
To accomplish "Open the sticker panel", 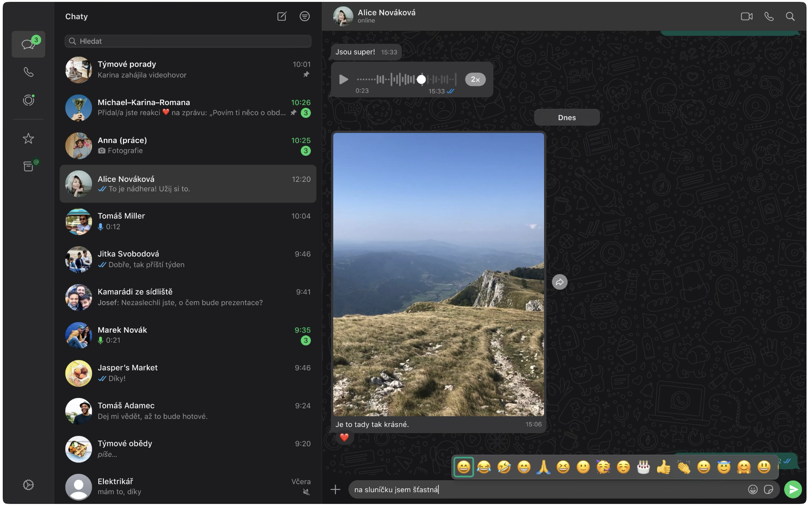I will 769,489.
